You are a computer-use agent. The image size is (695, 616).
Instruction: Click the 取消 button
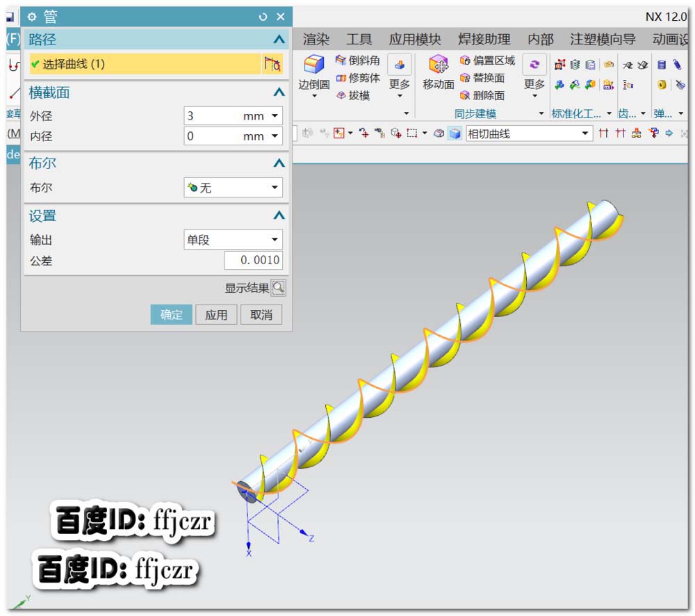tap(261, 314)
